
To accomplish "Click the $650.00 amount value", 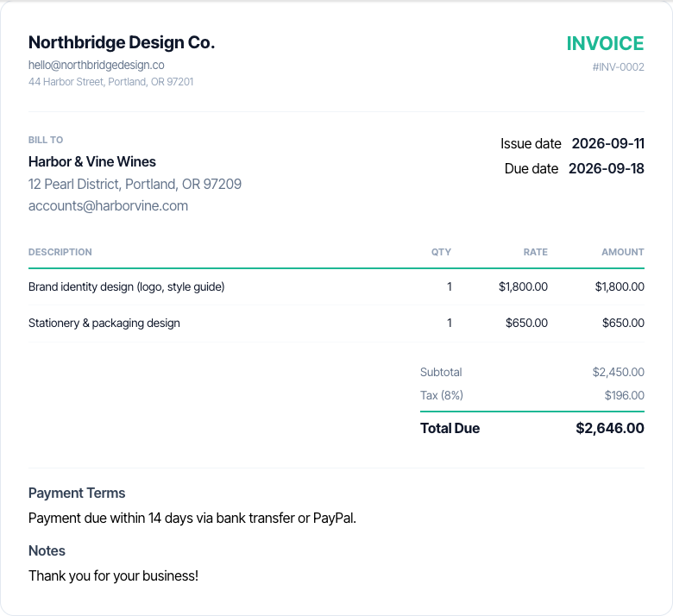I will pos(623,323).
